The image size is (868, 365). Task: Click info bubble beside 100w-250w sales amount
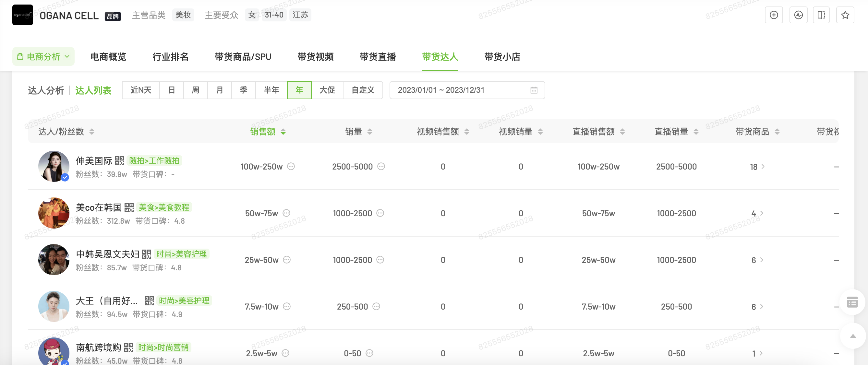click(291, 166)
